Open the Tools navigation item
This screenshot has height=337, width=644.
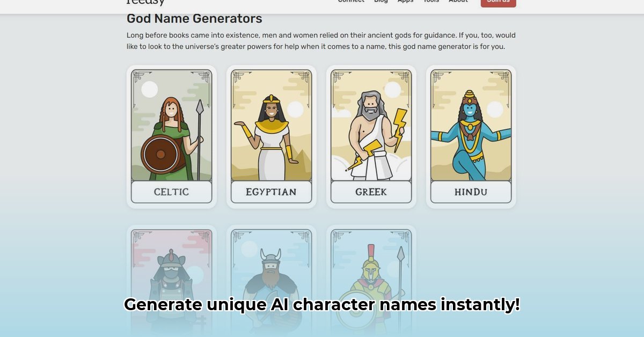click(431, 2)
